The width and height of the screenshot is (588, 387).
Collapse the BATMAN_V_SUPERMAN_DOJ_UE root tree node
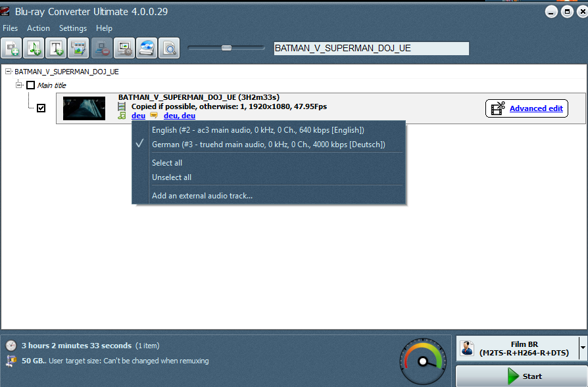[x=9, y=71]
